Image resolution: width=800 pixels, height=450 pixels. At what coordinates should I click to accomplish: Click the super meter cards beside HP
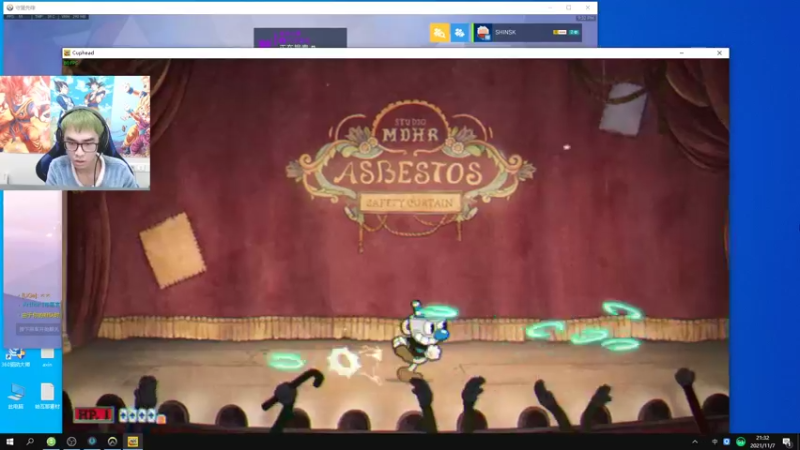[x=141, y=416]
